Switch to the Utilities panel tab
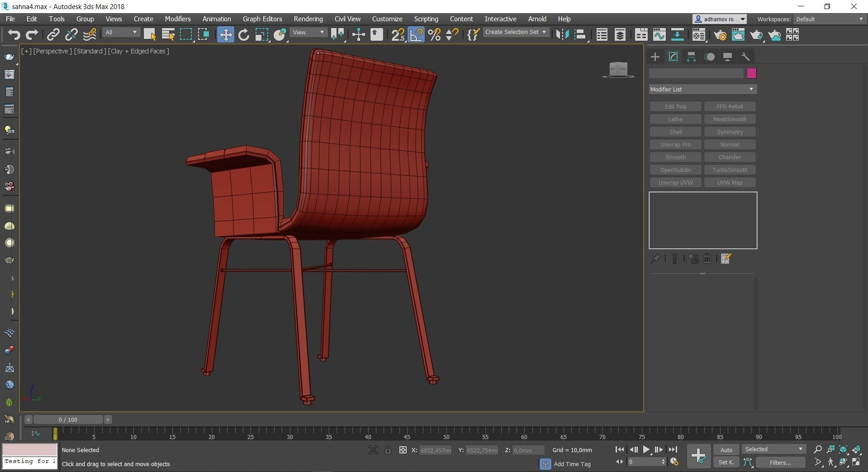868x472 pixels. [745, 57]
